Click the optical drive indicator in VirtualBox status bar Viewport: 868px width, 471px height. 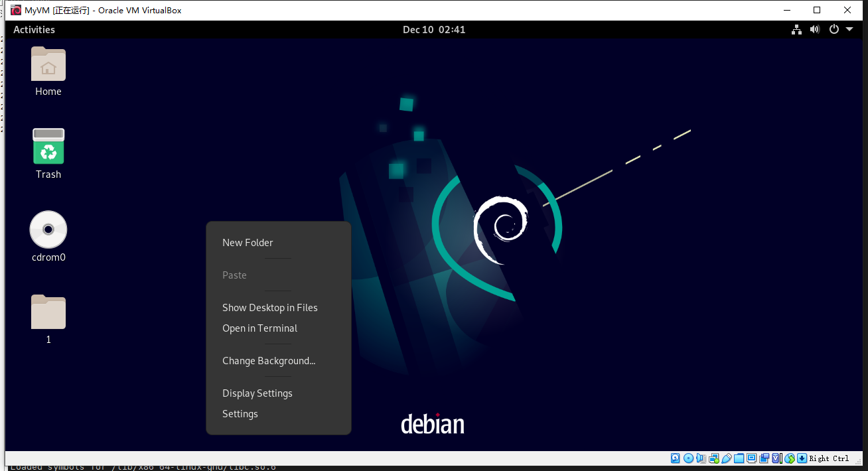point(687,458)
